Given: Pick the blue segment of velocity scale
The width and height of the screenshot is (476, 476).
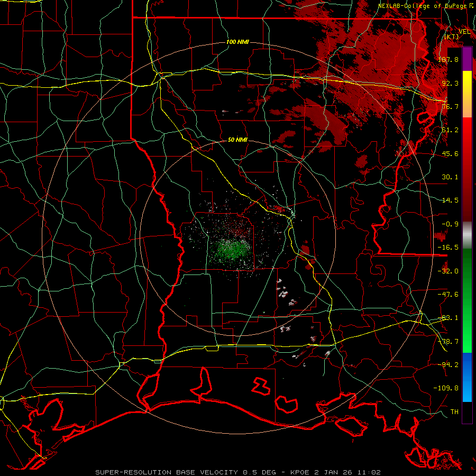Looking at the screenshot, I should tap(467, 377).
